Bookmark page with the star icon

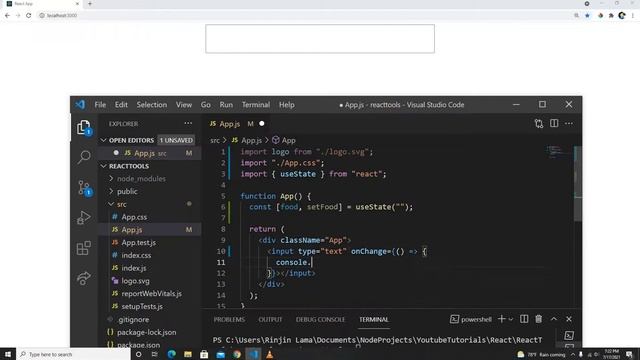click(587, 16)
